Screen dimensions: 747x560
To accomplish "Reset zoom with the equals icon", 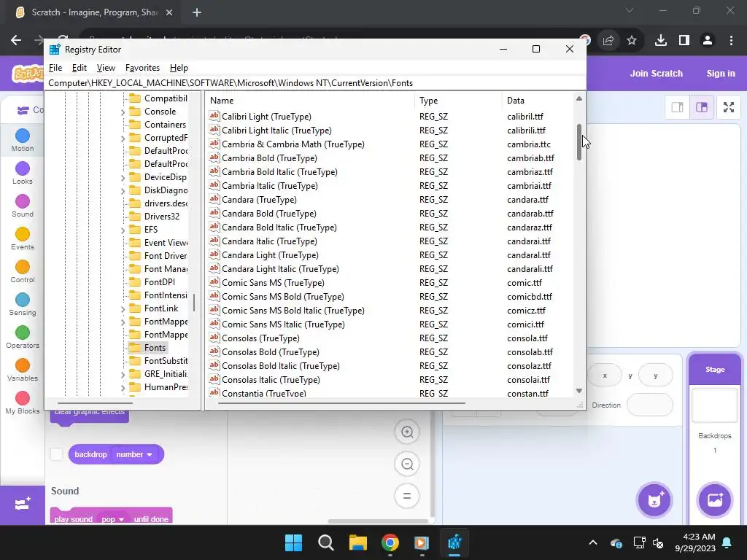I will point(407,496).
